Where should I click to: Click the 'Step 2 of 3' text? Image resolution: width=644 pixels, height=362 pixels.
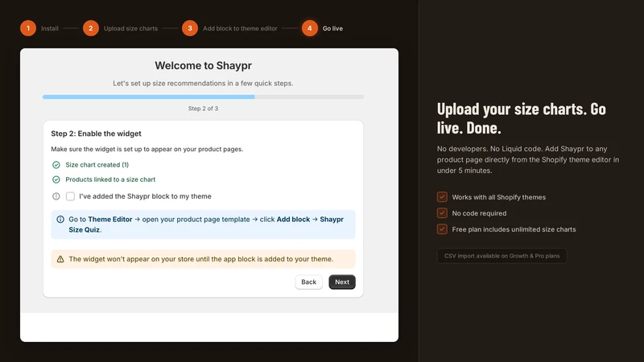pyautogui.click(x=204, y=109)
